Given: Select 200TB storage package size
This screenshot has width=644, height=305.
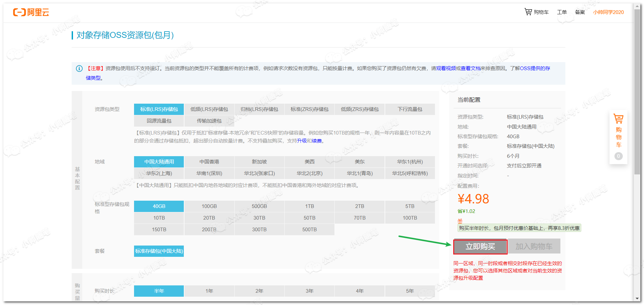Looking at the screenshot, I should (209, 230).
